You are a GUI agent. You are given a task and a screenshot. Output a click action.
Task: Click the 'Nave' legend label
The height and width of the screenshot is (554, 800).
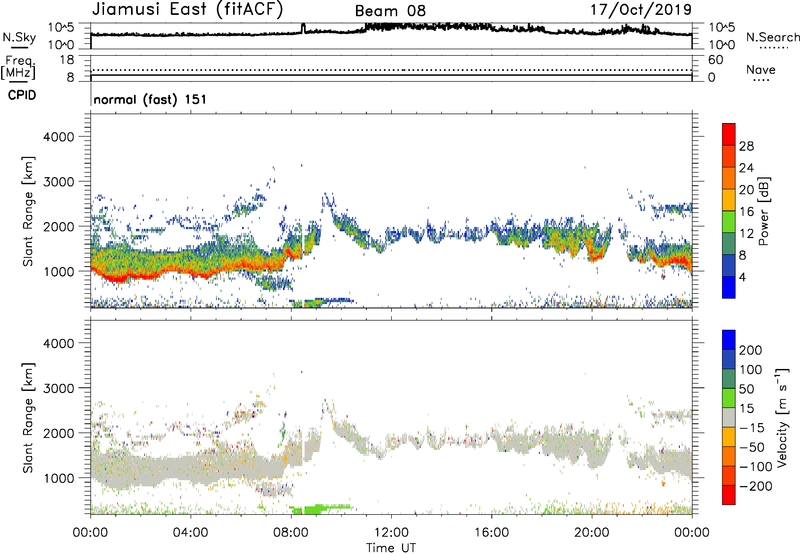point(761,69)
